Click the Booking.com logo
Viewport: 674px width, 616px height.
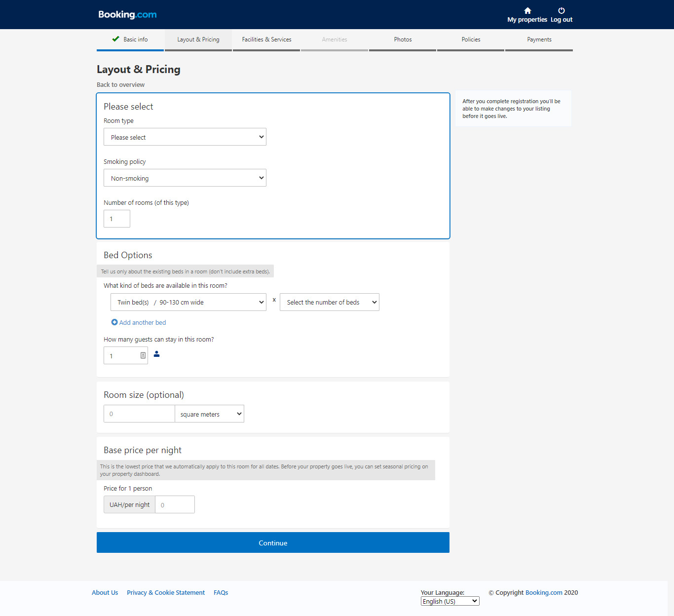coord(127,14)
